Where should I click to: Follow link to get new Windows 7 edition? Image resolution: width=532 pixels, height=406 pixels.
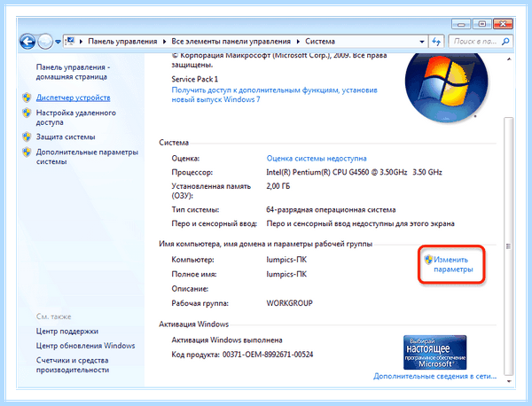(x=274, y=95)
